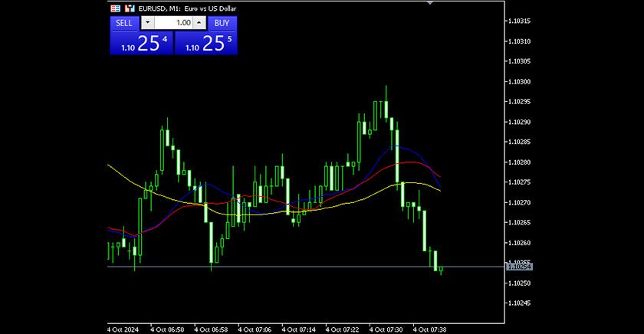This screenshot has width=644, height=334.
Task: Decrease trade volume with the down arrow
Action: point(148,23)
